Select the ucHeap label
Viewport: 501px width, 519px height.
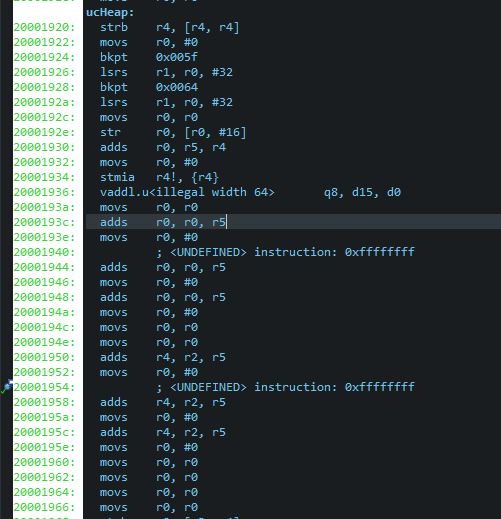[110, 13]
